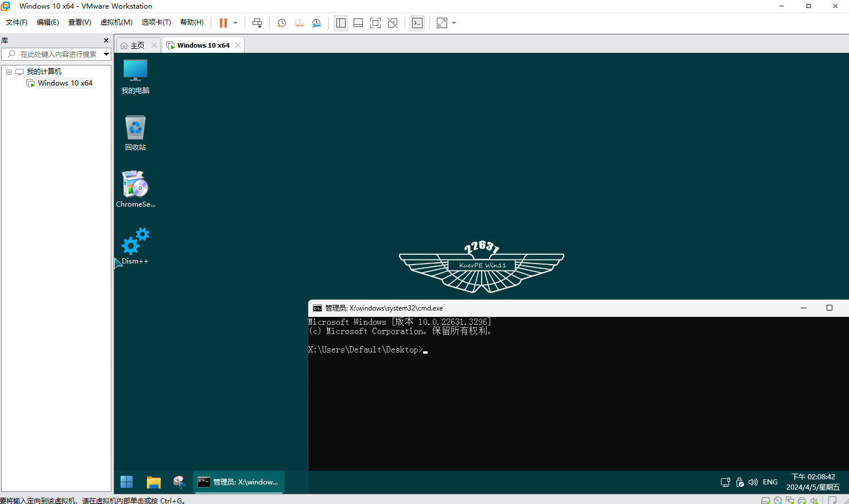Toggle Unity mode icon
Viewport: 849px width, 504px height.
point(393,23)
